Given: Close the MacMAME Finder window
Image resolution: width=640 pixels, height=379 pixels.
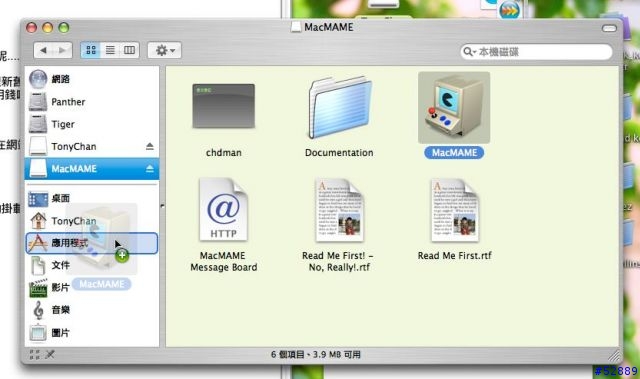Looking at the screenshot, I should [31, 28].
